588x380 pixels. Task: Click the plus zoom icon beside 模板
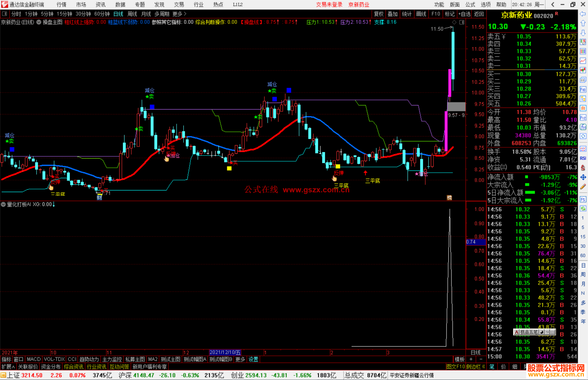coord(471,359)
